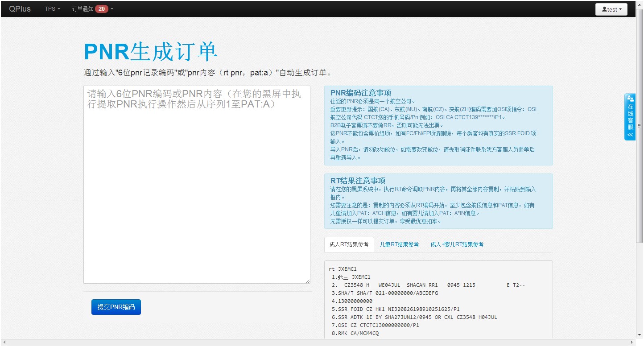Open the TPS dropdown menu
644x347 pixels.
(52, 9)
